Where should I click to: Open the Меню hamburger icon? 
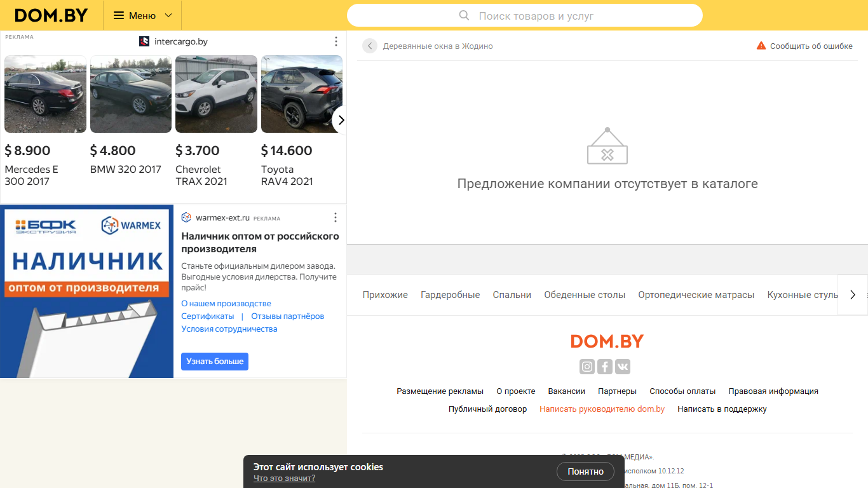(119, 15)
